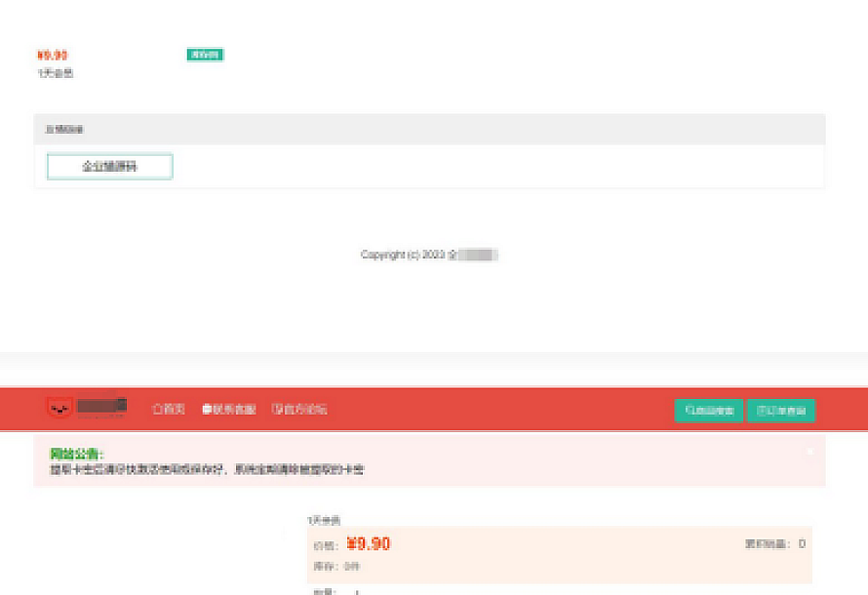868x595 pixels.
Task: Click the 企业级源码 link button
Action: [x=109, y=166]
